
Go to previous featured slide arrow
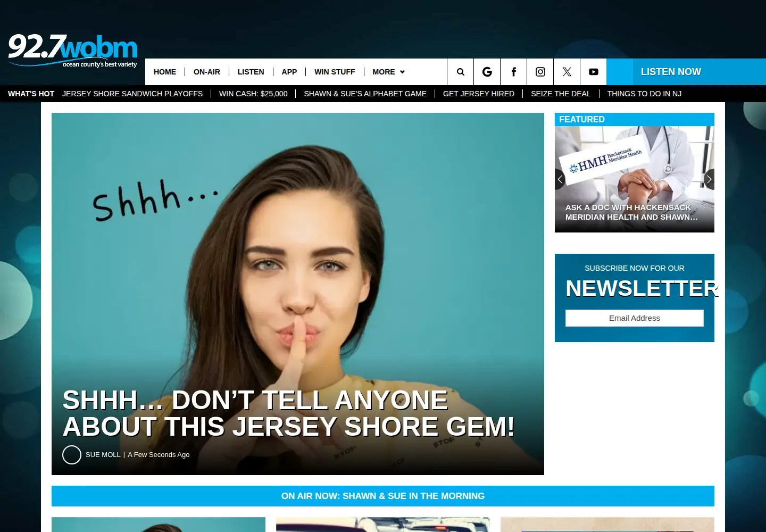click(560, 179)
